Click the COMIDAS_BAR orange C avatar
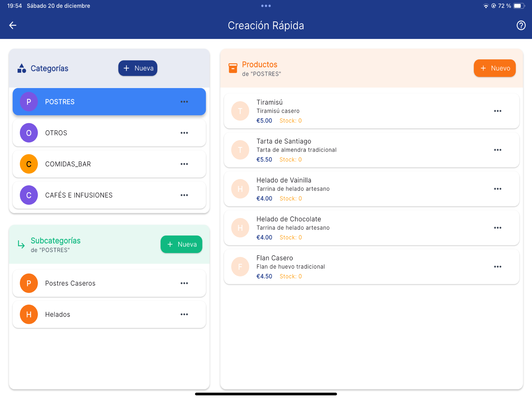The image size is (532, 399). pos(29,164)
